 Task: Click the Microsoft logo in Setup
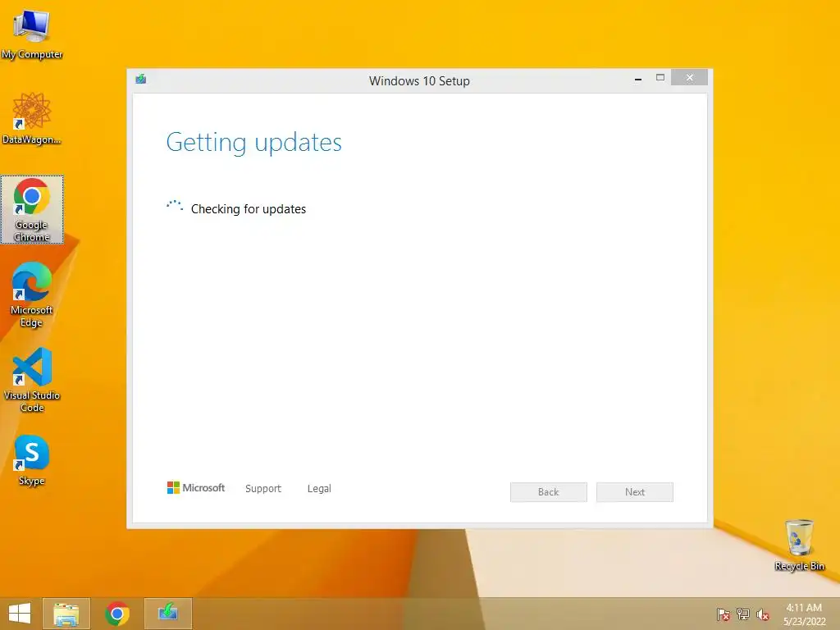(x=196, y=487)
